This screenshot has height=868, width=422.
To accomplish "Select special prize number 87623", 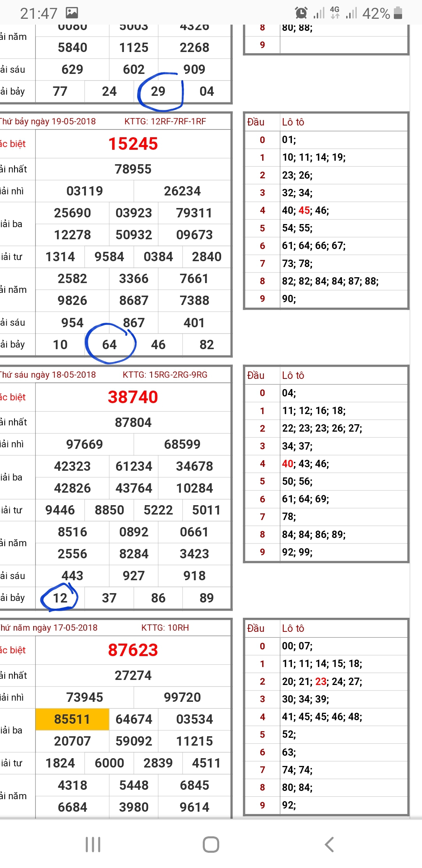I will [133, 650].
